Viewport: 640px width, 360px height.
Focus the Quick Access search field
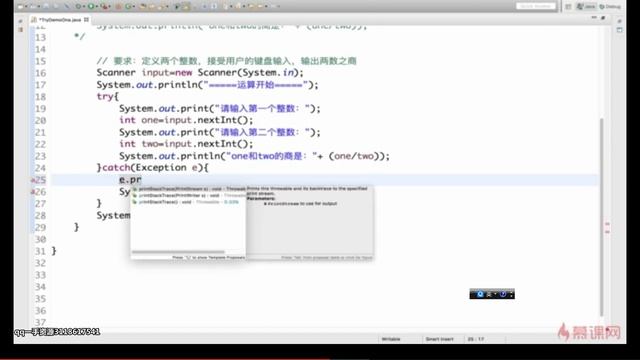[536, 6]
